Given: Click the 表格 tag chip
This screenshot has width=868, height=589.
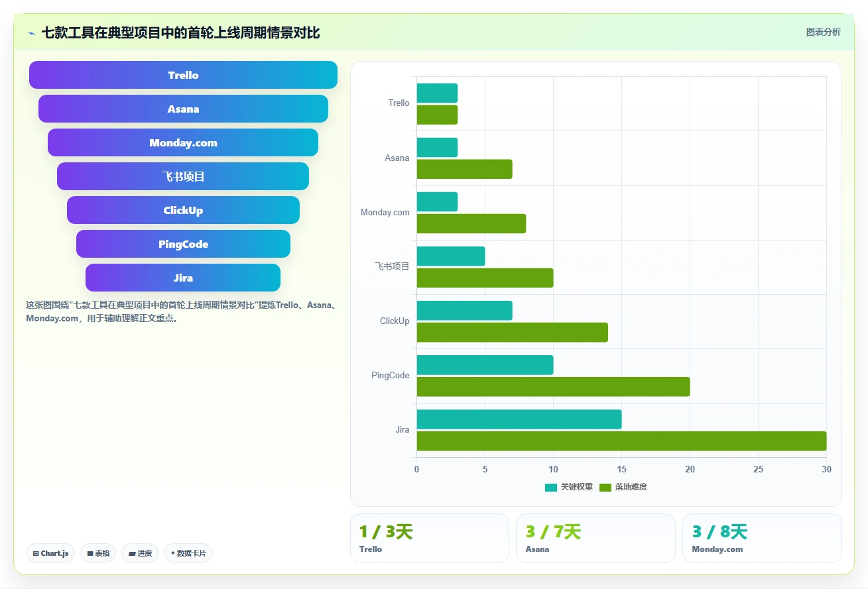Looking at the screenshot, I should click(98, 553).
